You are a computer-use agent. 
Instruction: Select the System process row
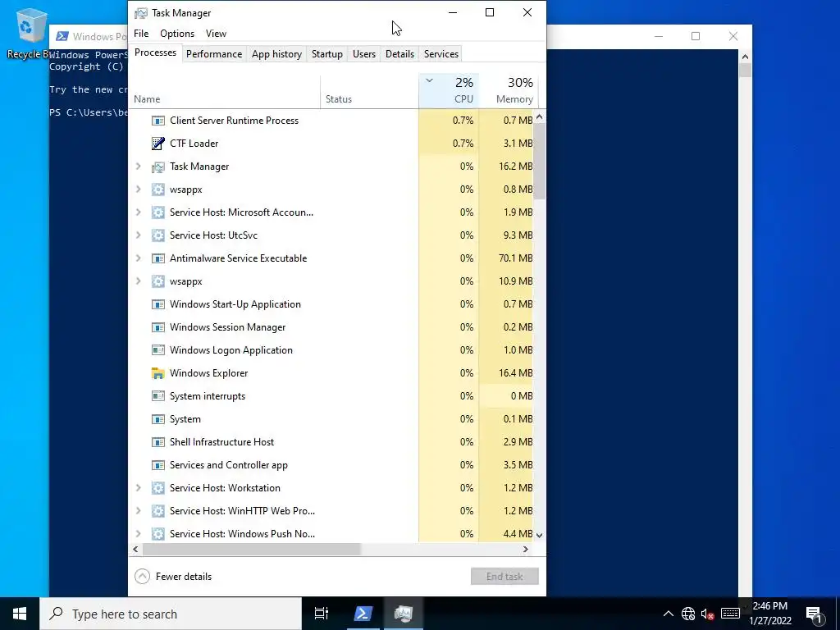[x=331, y=419]
